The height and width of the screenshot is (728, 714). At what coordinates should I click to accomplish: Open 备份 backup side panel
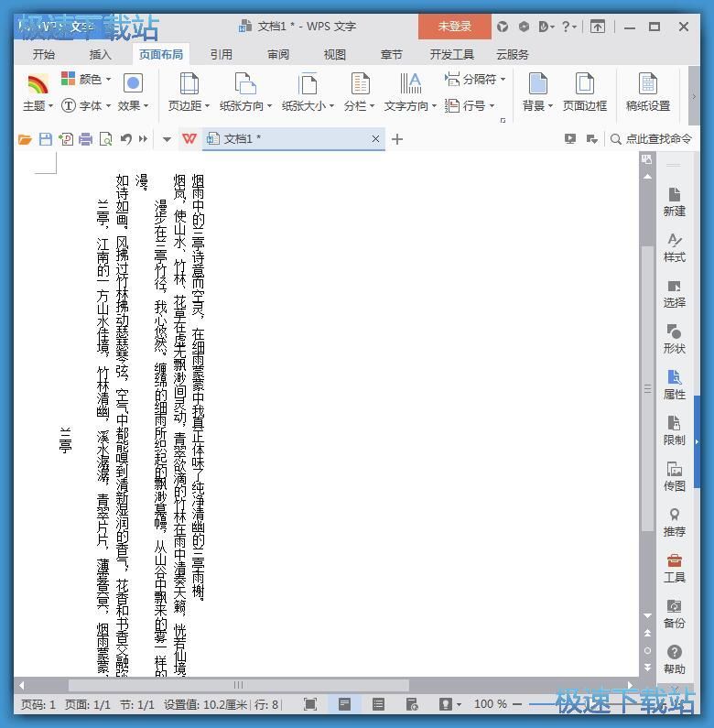pos(674,614)
